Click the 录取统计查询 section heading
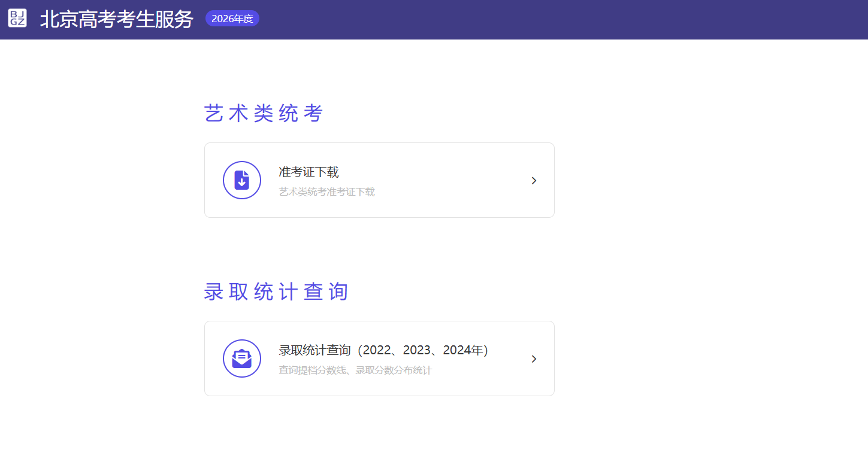 click(x=276, y=292)
